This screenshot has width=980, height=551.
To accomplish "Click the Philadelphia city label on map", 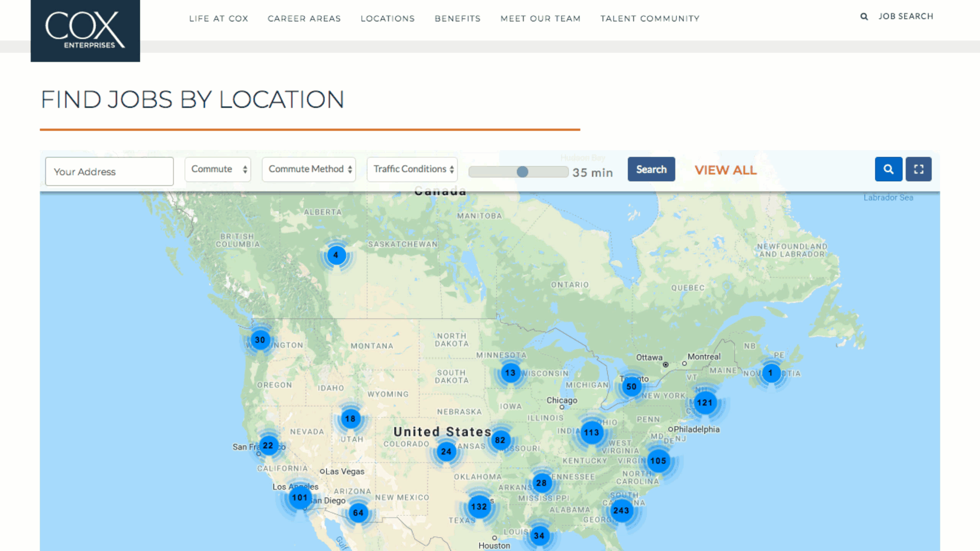I will click(x=697, y=430).
